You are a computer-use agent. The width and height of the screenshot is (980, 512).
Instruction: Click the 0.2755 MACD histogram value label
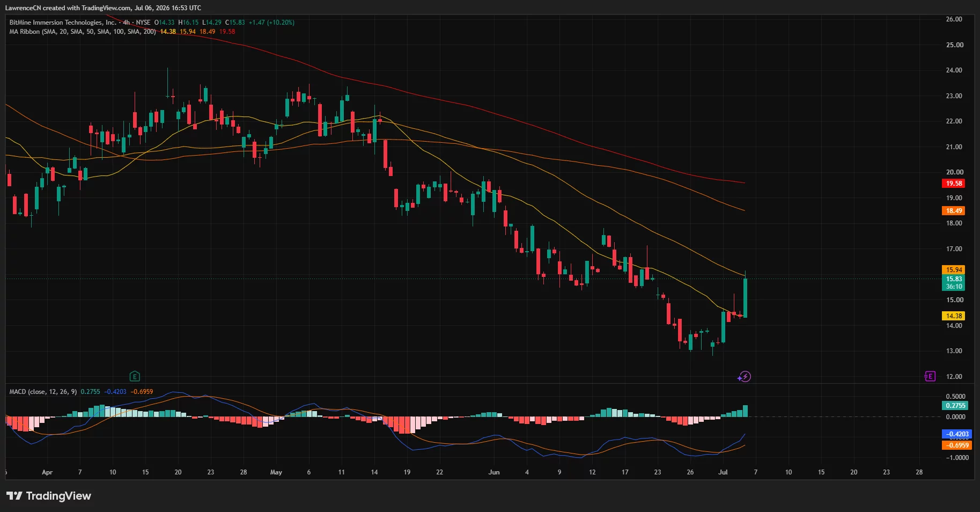(955, 406)
